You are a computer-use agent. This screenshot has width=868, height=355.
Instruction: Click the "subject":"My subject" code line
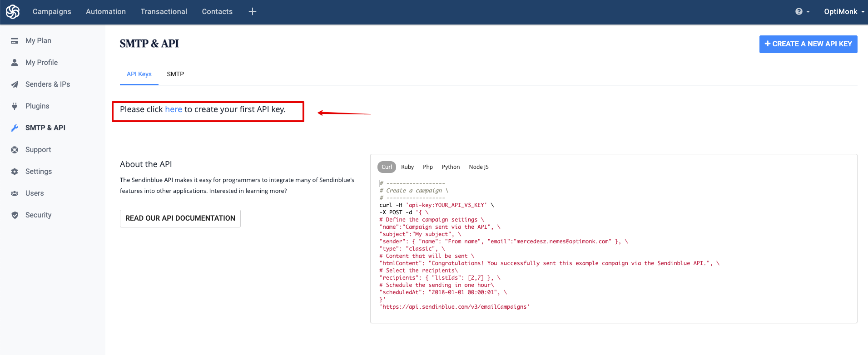point(420,234)
